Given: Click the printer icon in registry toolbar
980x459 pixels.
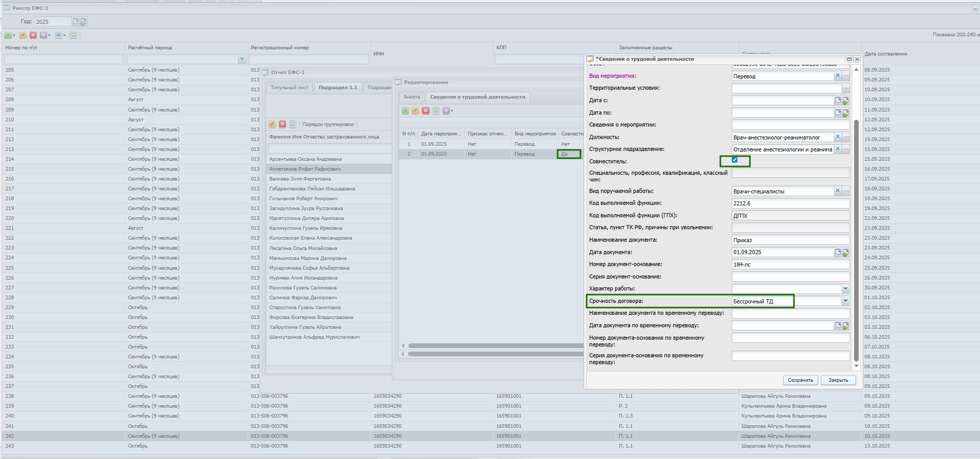Looking at the screenshot, I should (59, 35).
